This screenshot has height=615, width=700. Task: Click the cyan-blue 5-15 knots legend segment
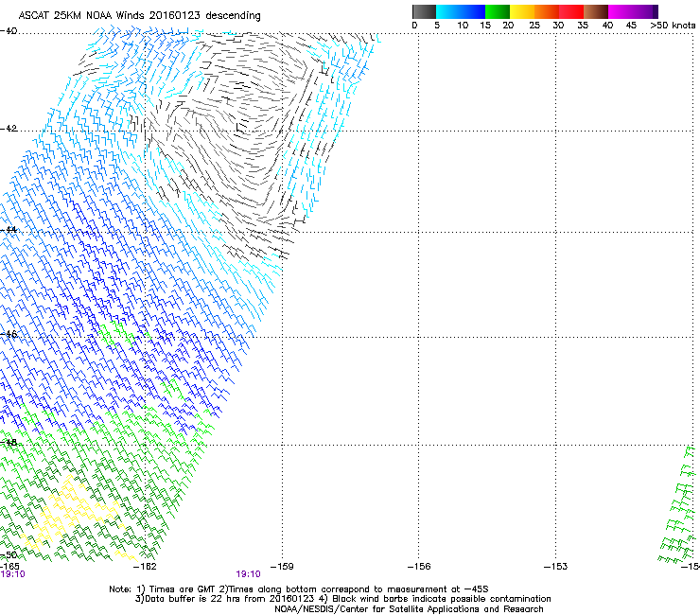(461, 11)
